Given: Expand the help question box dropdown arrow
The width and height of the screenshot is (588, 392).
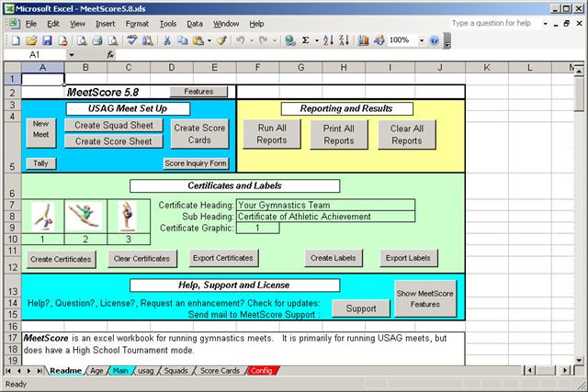Looking at the screenshot, I should pyautogui.click(x=545, y=24).
